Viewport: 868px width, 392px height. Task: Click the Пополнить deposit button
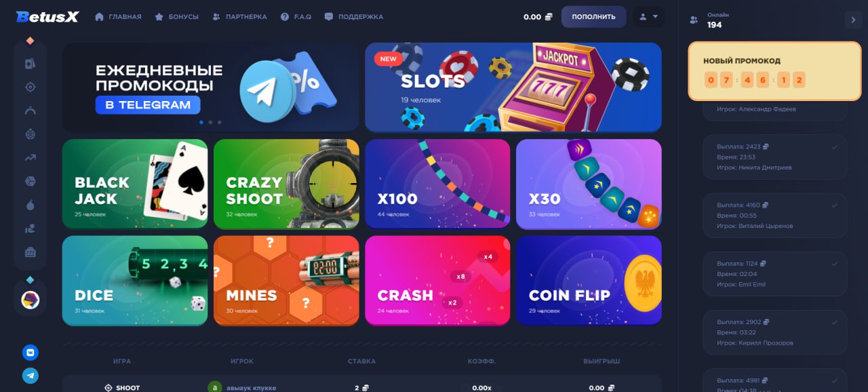click(593, 17)
